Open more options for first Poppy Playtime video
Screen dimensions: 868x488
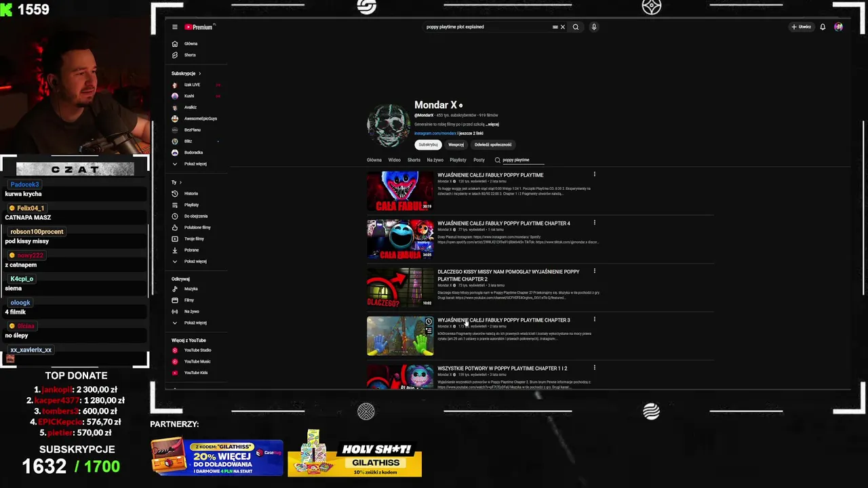click(595, 174)
